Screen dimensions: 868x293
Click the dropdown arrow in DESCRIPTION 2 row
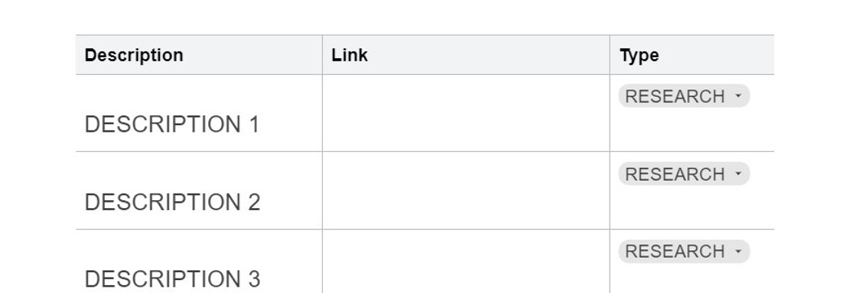tap(738, 174)
